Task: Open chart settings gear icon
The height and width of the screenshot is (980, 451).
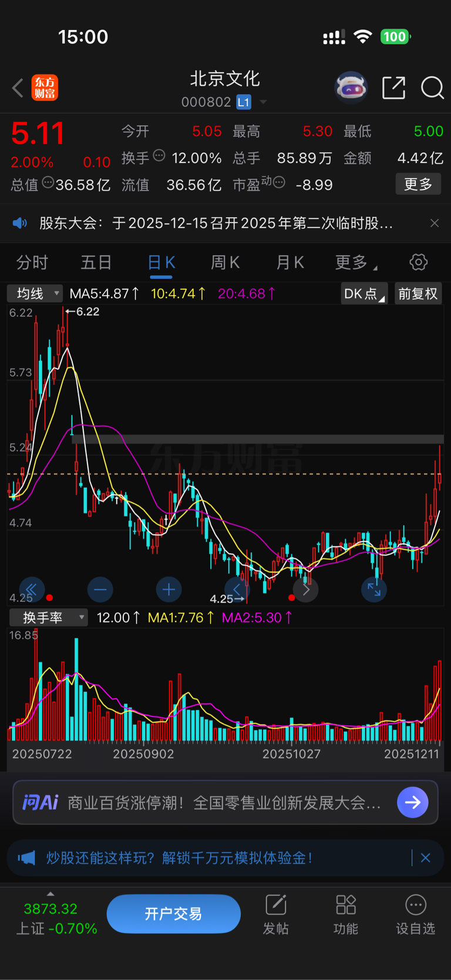Action: point(419,262)
